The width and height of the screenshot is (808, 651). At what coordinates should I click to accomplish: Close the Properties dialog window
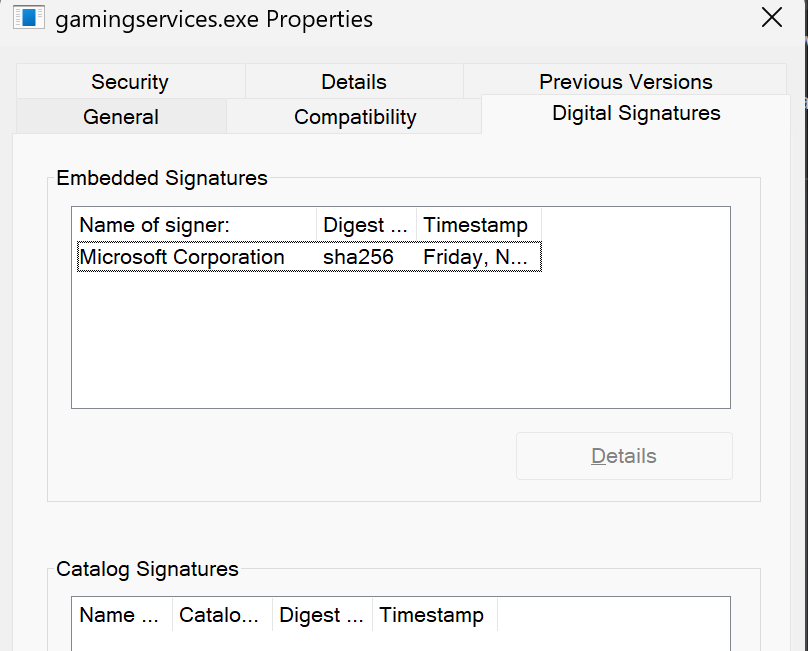772,17
